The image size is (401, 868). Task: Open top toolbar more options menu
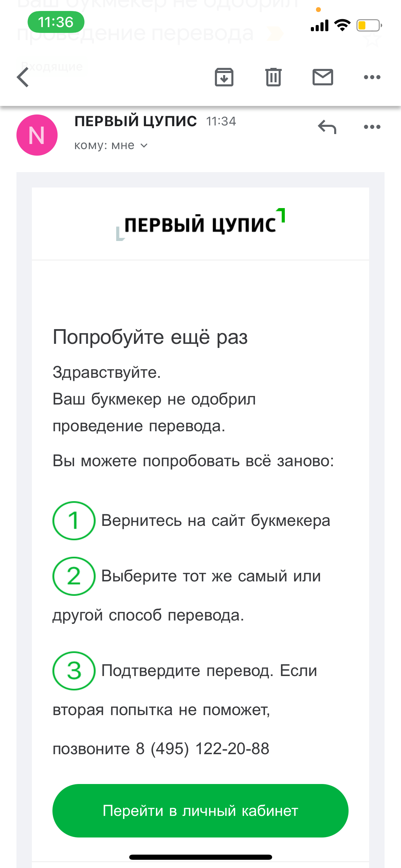click(372, 77)
